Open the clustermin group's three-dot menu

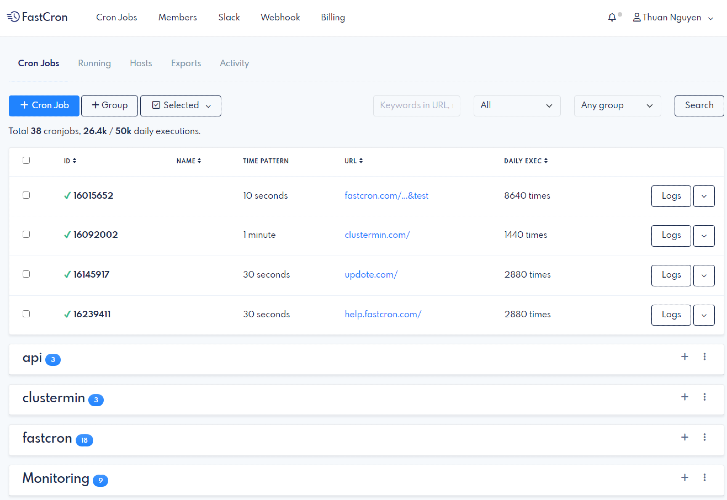705,397
